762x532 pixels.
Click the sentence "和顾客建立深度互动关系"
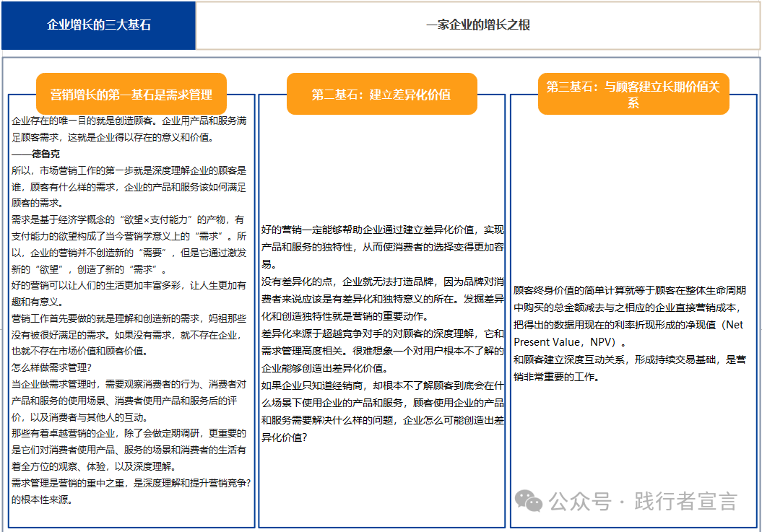pos(629,359)
